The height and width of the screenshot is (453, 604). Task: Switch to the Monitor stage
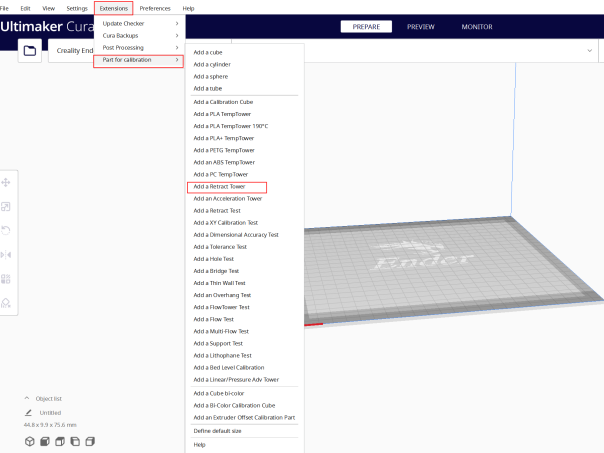point(477,27)
